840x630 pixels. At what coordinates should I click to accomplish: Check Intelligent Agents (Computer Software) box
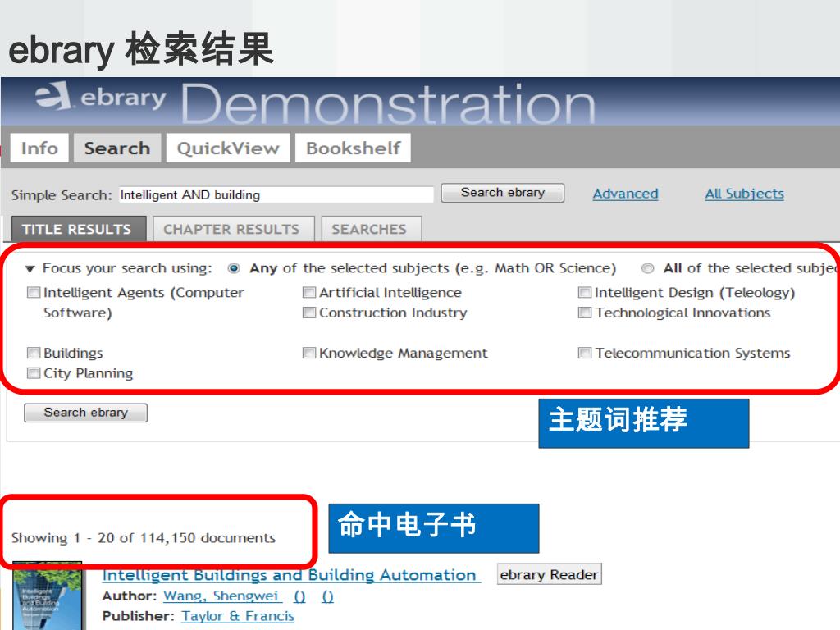pos(34,293)
